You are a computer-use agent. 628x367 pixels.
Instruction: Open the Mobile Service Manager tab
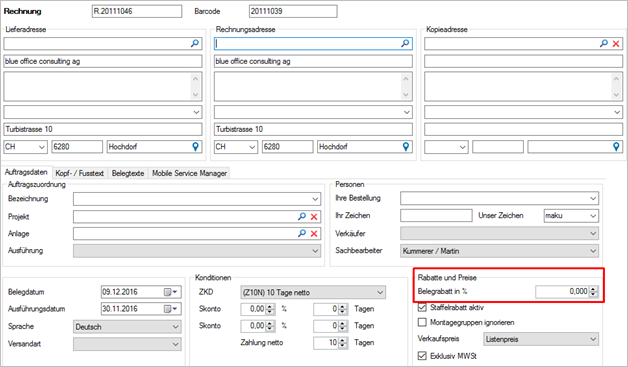click(x=189, y=173)
